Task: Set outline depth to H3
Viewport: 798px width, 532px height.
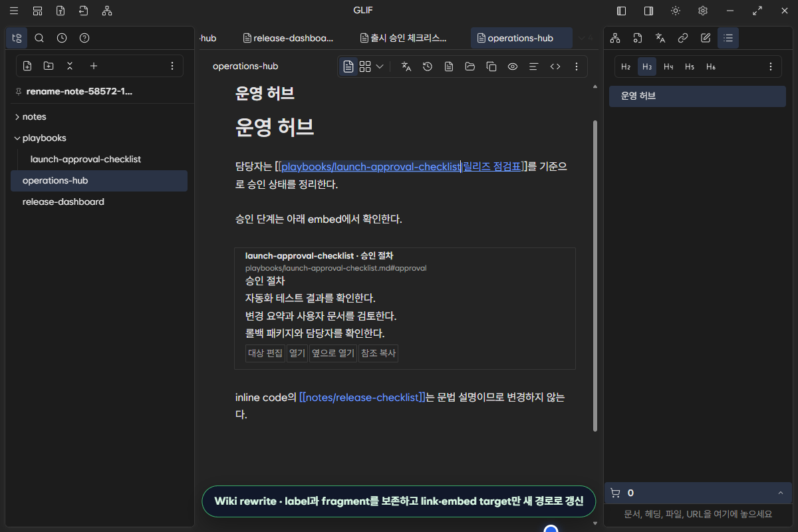Action: (647, 66)
